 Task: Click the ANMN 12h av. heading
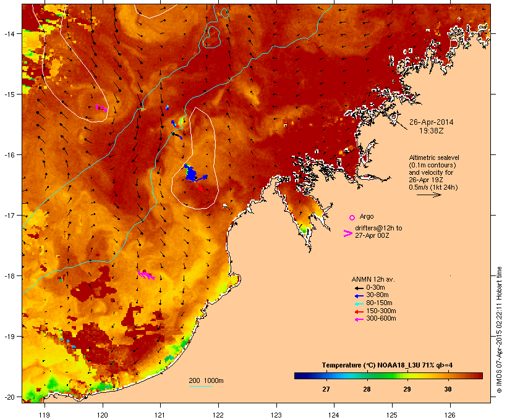373,279
